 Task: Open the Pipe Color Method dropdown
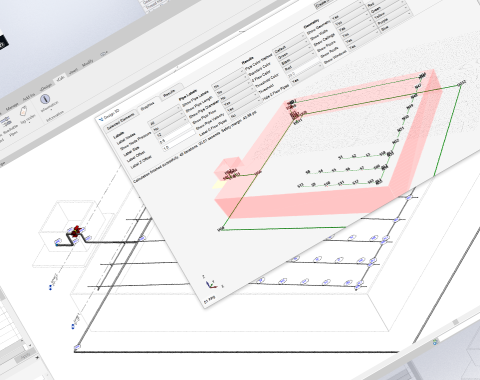pos(290,43)
